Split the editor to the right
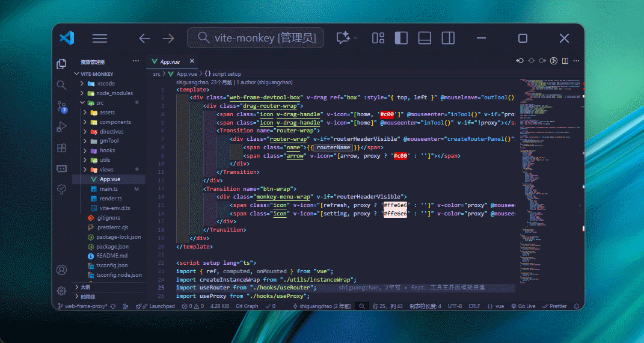Screen dimensions: 644x343 click(565, 61)
